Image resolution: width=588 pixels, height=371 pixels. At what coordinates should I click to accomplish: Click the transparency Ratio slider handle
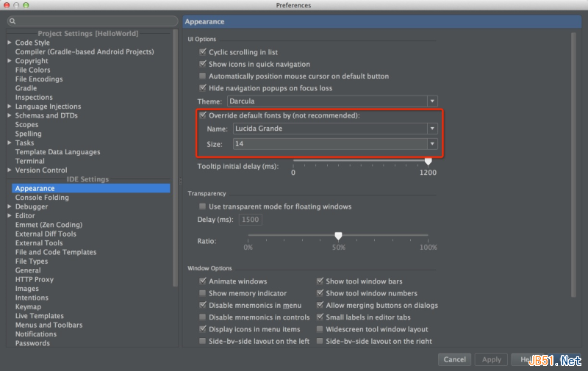(x=338, y=236)
